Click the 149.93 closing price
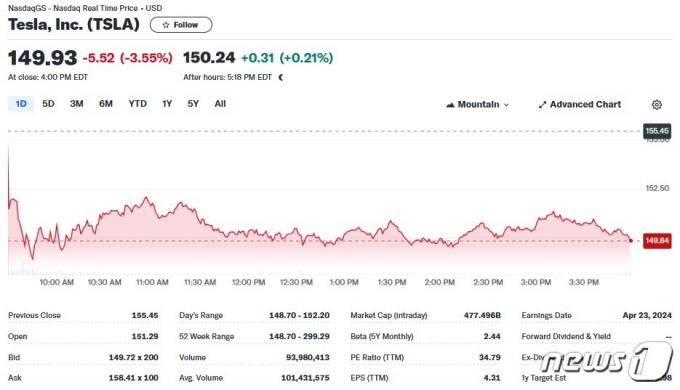 42,58
